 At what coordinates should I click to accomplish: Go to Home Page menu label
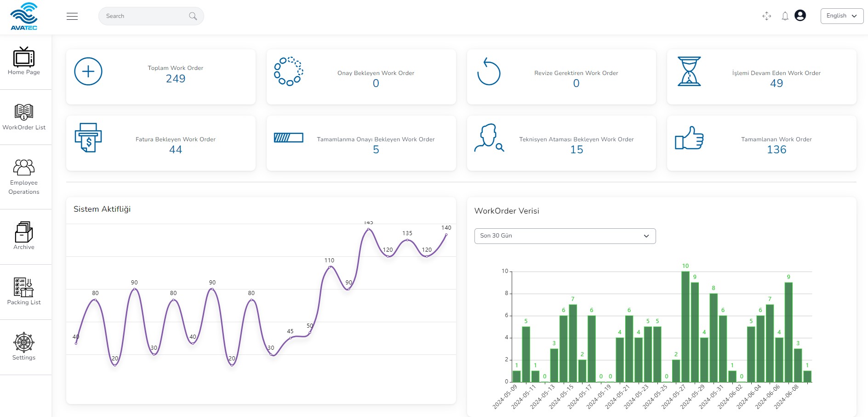click(x=24, y=72)
